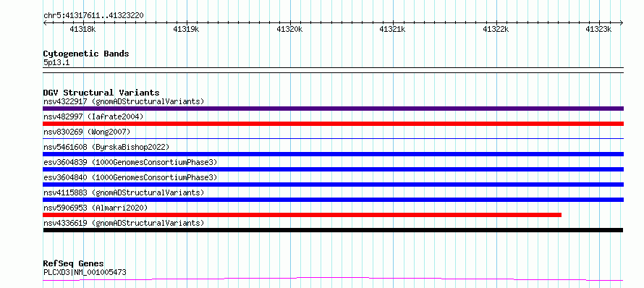Click the 41320k ruler mark

(290, 30)
